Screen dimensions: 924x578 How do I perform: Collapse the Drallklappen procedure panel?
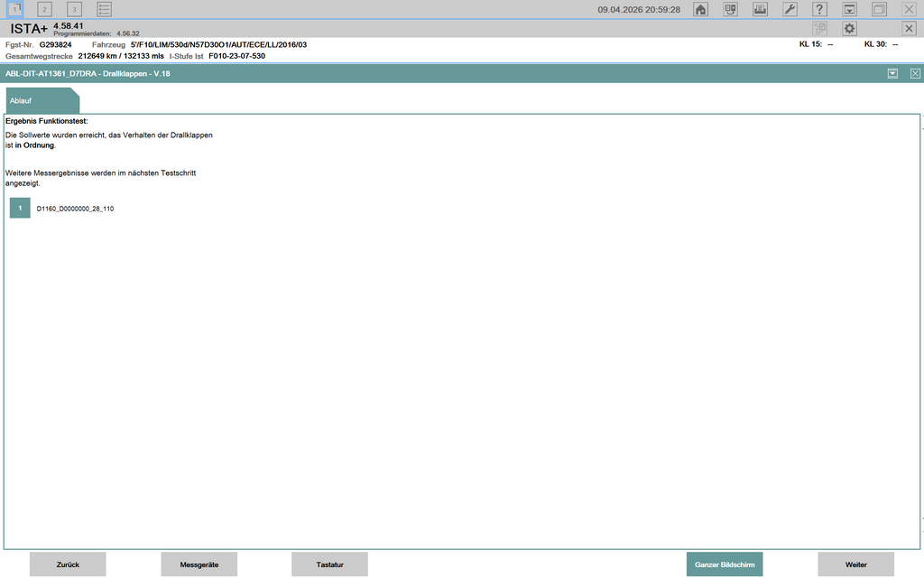pyautogui.click(x=892, y=73)
